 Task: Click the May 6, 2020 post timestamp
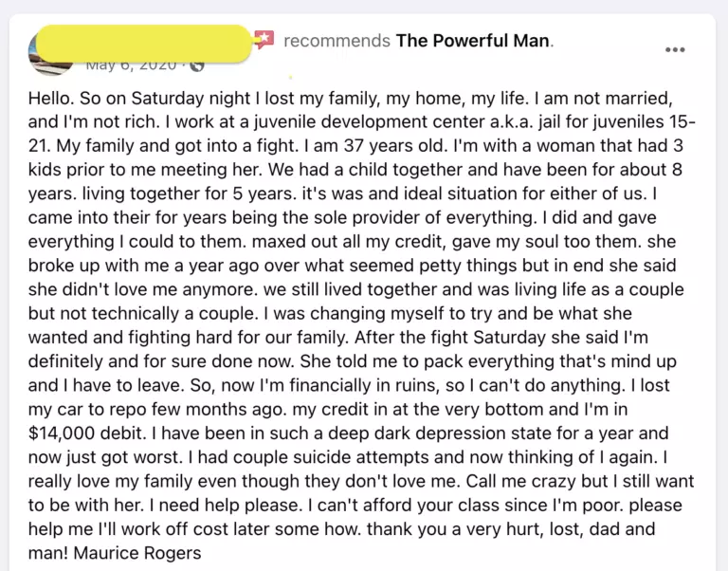[131, 65]
